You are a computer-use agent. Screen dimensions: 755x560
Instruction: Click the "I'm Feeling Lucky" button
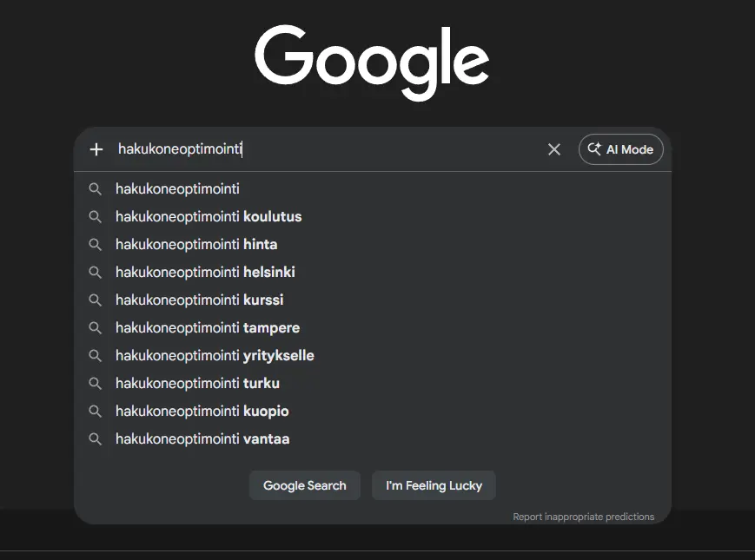click(434, 485)
